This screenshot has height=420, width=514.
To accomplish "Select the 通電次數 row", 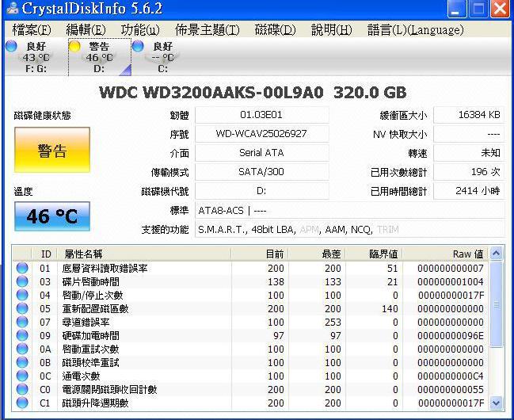I will coord(250,376).
